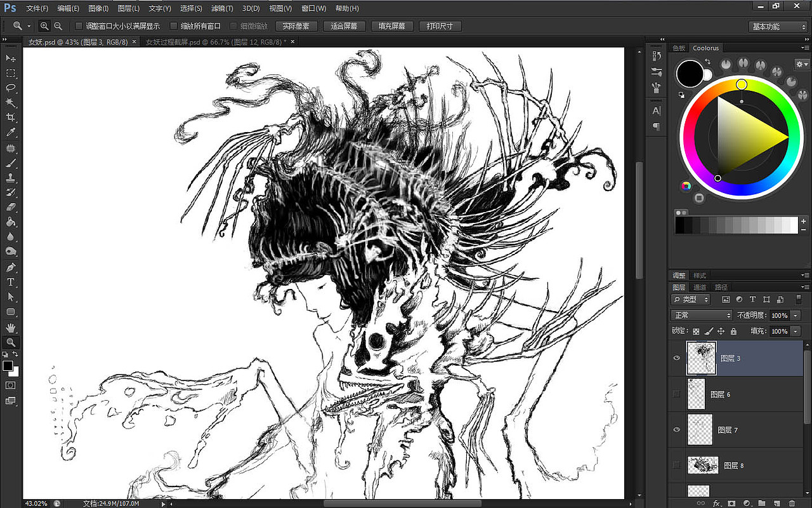Open the collapsed Character panel icon
This screenshot has width=812, height=508.
tap(657, 110)
